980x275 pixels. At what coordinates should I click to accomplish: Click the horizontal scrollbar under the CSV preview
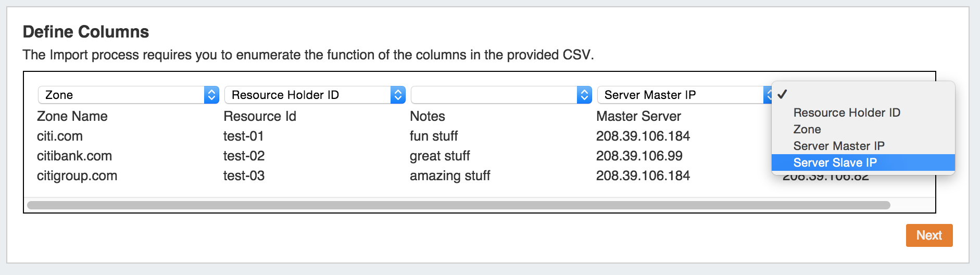click(458, 205)
